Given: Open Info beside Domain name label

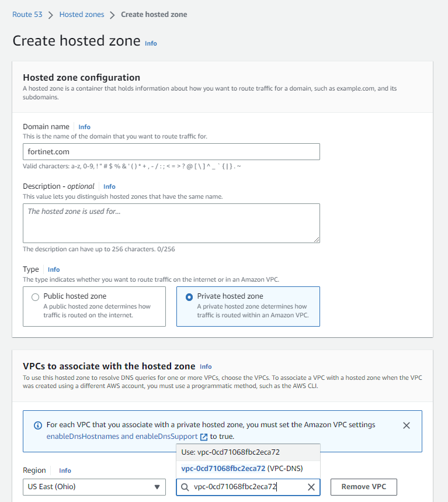Looking at the screenshot, I should click(84, 127).
